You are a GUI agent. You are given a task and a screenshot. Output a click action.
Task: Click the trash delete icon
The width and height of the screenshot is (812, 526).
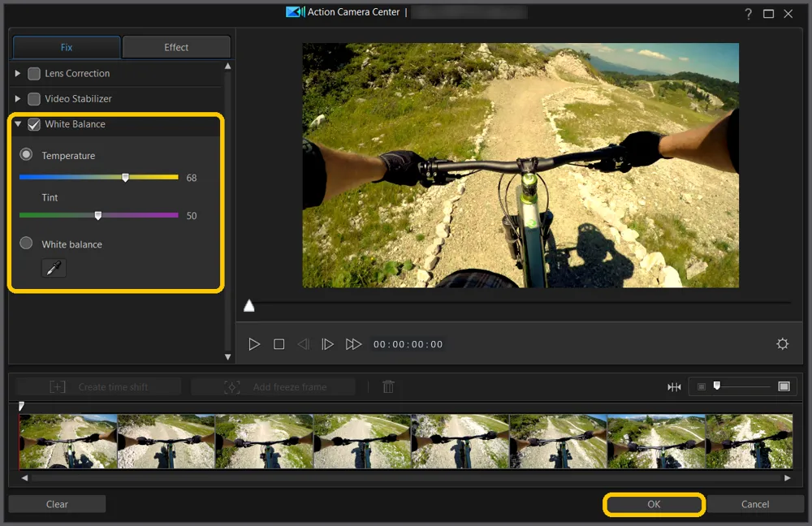[x=388, y=386]
